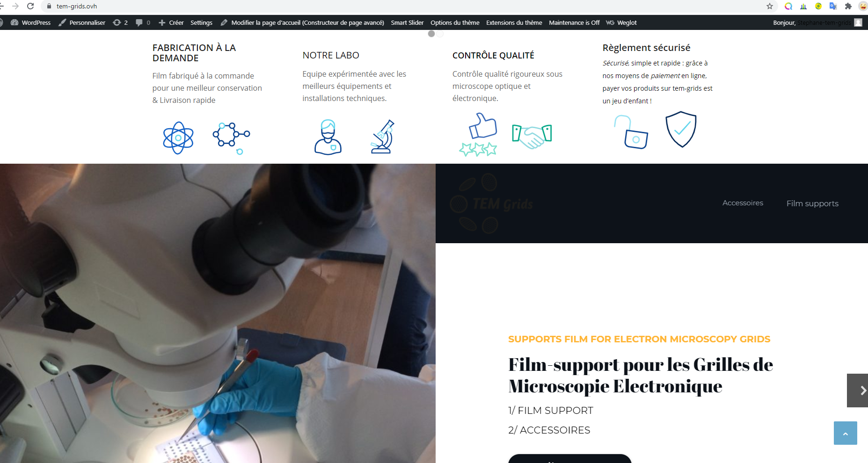
Task: Click the microscope icon under Notre Labo
Action: (x=383, y=137)
